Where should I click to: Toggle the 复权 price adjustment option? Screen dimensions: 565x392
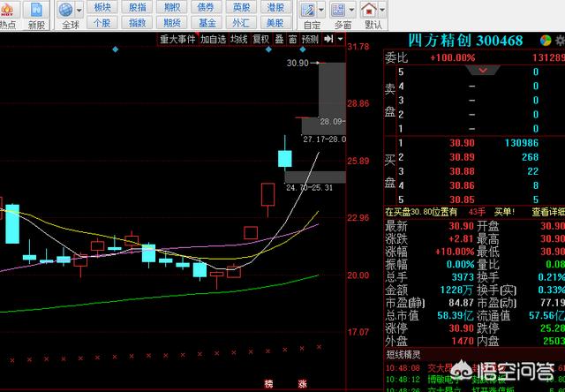(x=260, y=40)
